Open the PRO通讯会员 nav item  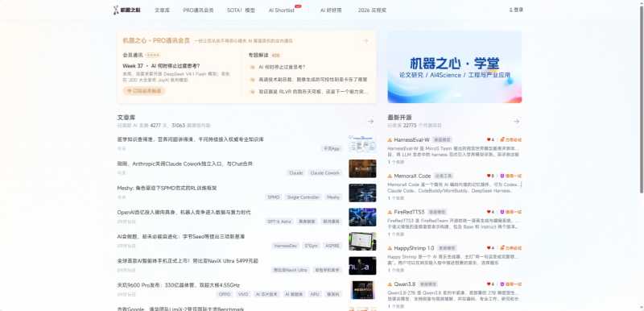(x=198, y=10)
